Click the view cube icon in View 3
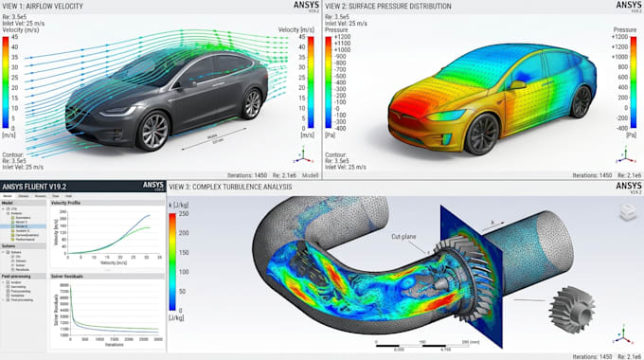The height and width of the screenshot is (360, 644). pyautogui.click(x=628, y=212)
